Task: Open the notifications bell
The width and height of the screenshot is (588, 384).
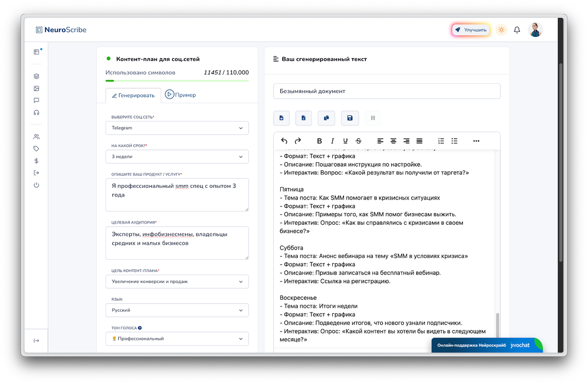Action: tap(517, 30)
